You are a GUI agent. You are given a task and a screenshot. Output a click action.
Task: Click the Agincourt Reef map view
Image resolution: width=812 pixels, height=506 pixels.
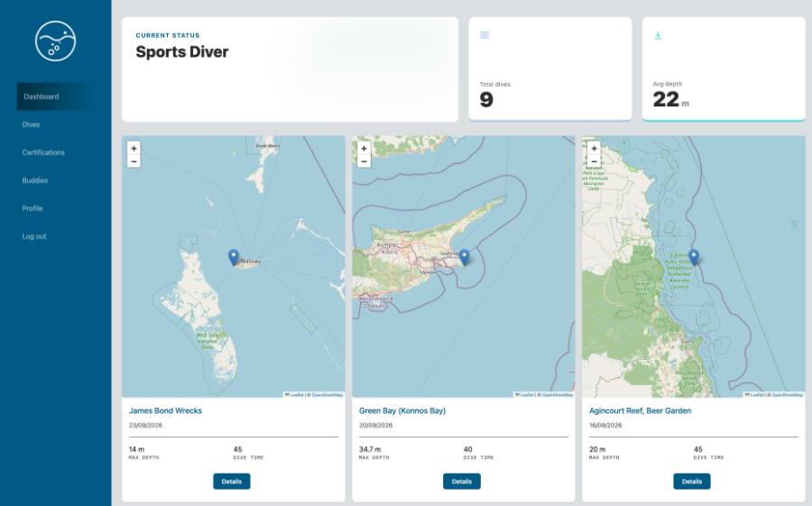[x=694, y=267]
